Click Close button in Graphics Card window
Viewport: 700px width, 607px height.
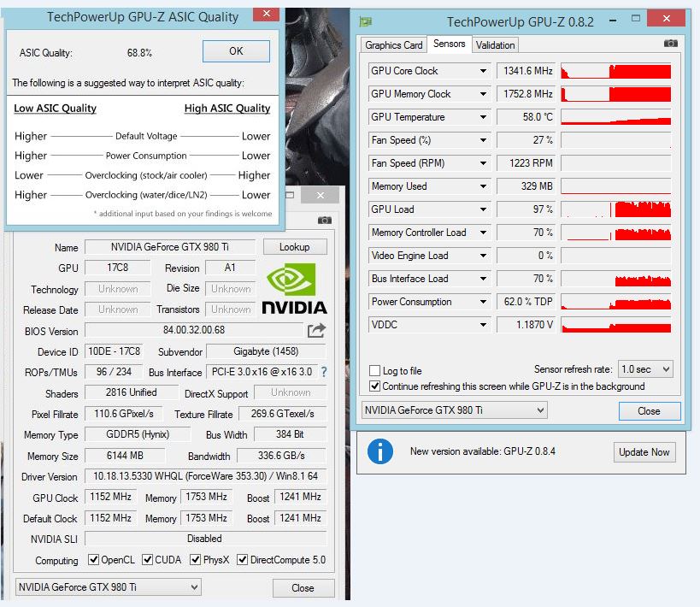point(303,588)
